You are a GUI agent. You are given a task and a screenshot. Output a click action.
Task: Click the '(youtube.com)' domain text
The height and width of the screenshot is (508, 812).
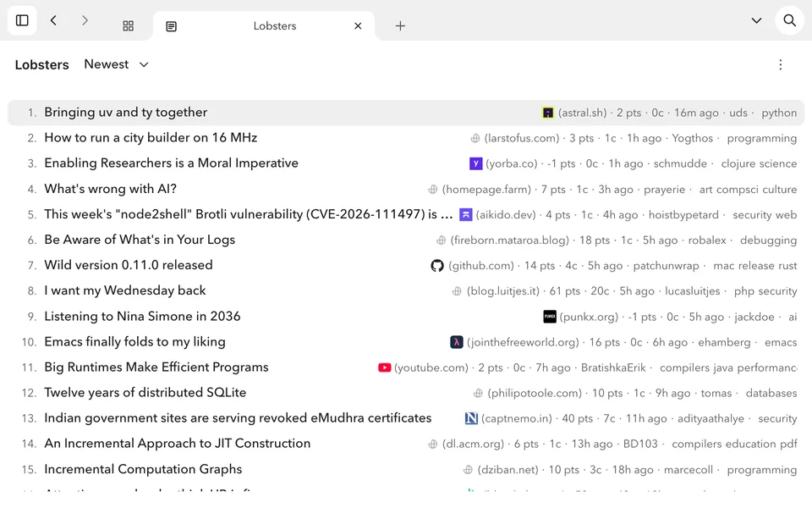tap(431, 368)
